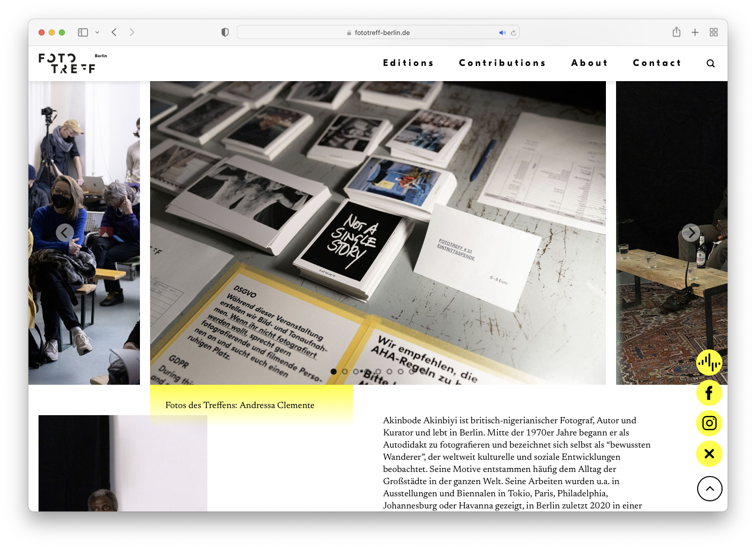Select the eighth carousel dot
Image resolution: width=756 pixels, height=549 pixels.
pos(412,372)
